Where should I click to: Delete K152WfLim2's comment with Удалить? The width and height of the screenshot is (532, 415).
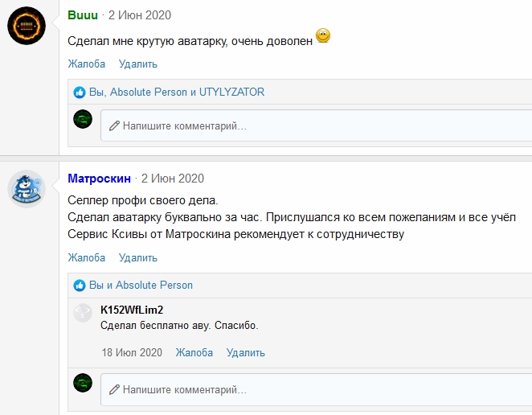(246, 352)
